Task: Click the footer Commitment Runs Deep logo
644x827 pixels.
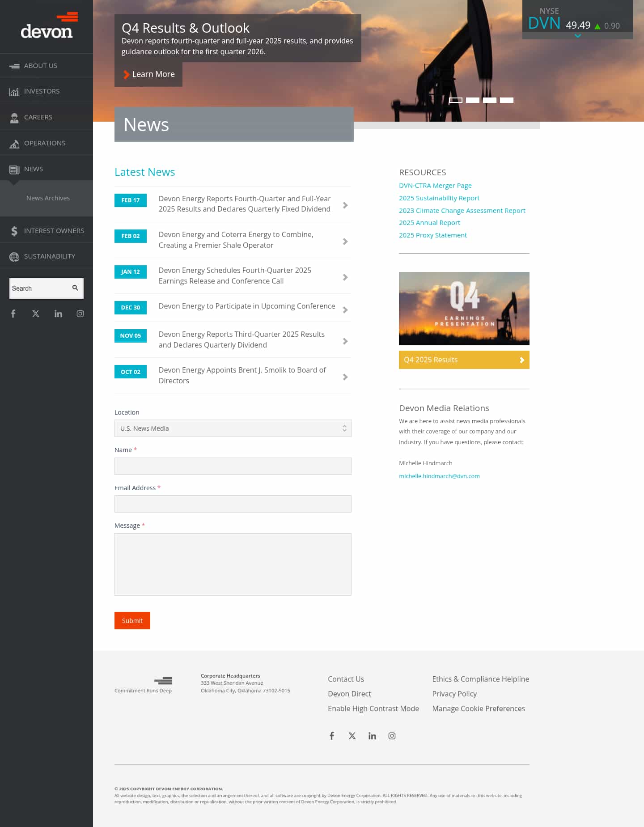Action: (x=143, y=685)
